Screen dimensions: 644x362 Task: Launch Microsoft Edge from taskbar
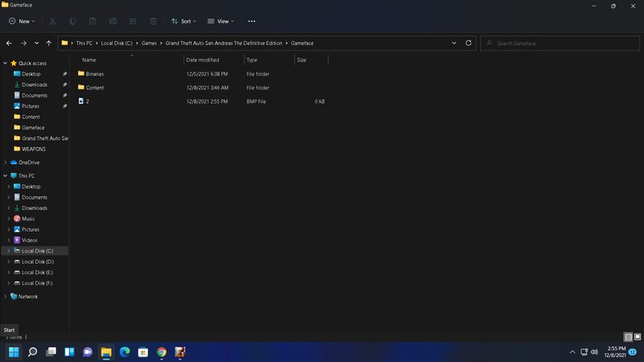(125, 352)
